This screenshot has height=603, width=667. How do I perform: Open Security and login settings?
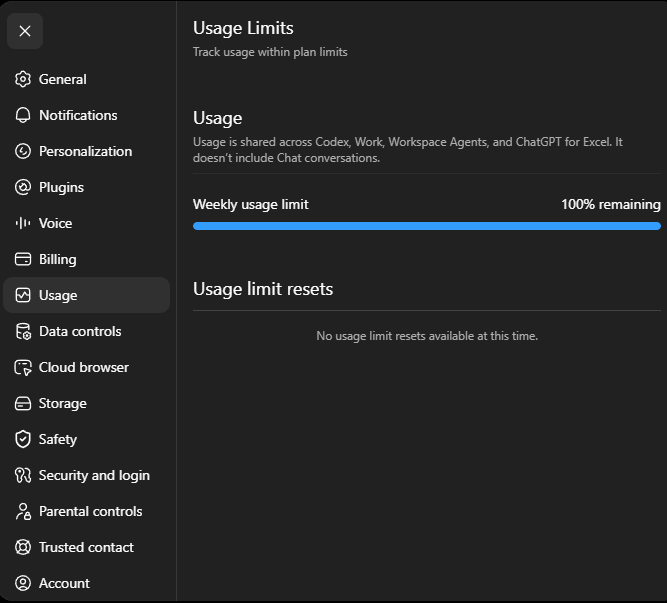(x=86, y=475)
